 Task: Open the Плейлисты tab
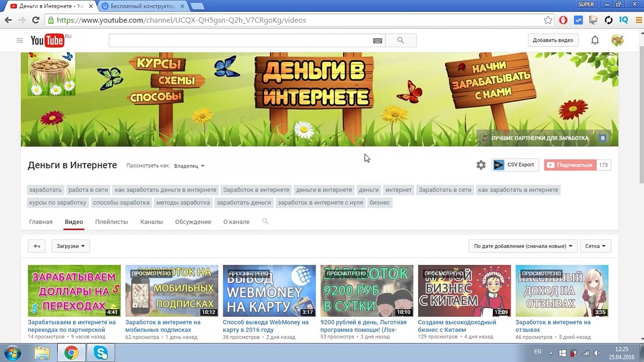pos(112,222)
